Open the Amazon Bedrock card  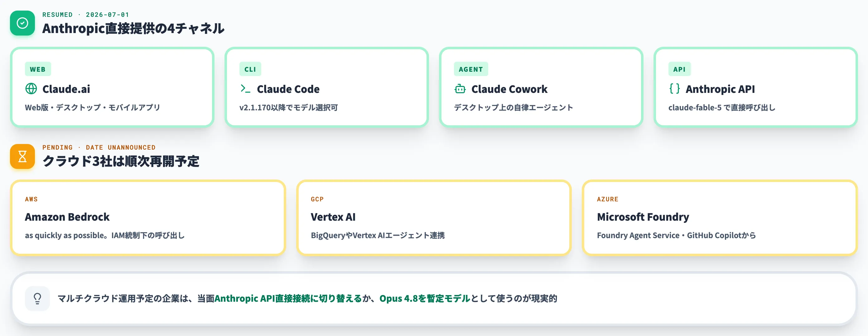pyautogui.click(x=148, y=218)
